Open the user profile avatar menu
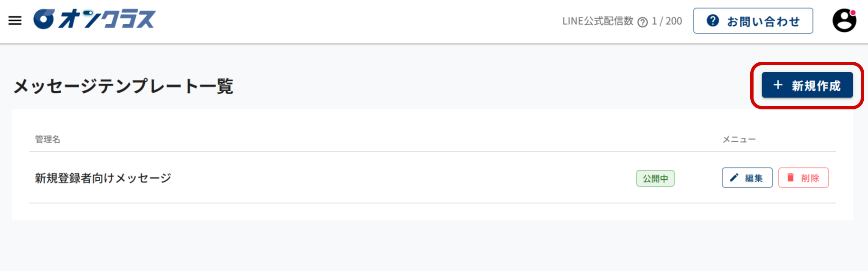Viewport: 868px width, 271px height. [844, 21]
